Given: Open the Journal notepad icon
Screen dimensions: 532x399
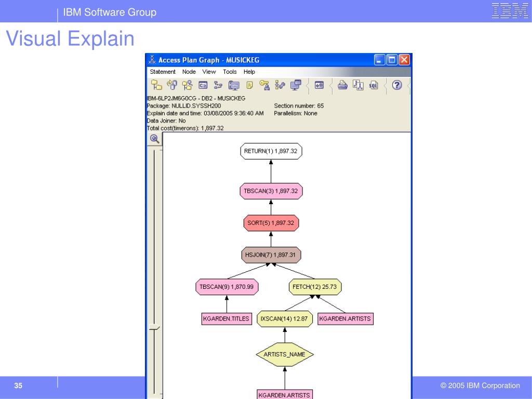Looking at the screenshot, I should tap(249, 85).
